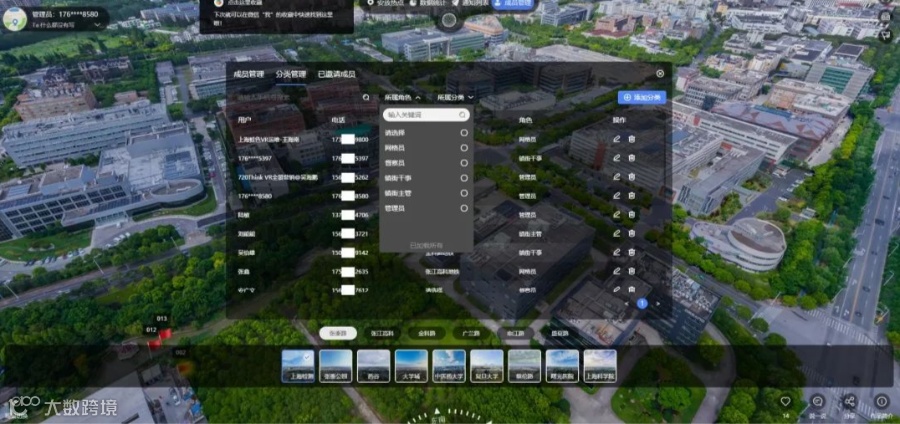This screenshot has width=900, height=424.
Task: Delete the member with phone ending 3721
Action: click(x=631, y=234)
